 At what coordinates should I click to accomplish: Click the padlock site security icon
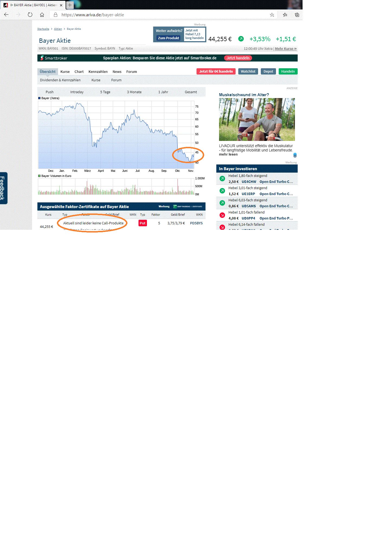pos(56,15)
